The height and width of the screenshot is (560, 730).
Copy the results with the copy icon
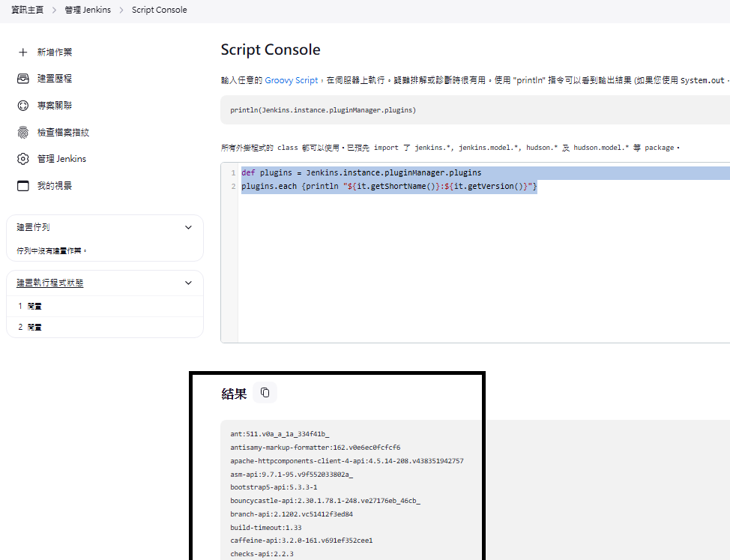[x=265, y=393]
